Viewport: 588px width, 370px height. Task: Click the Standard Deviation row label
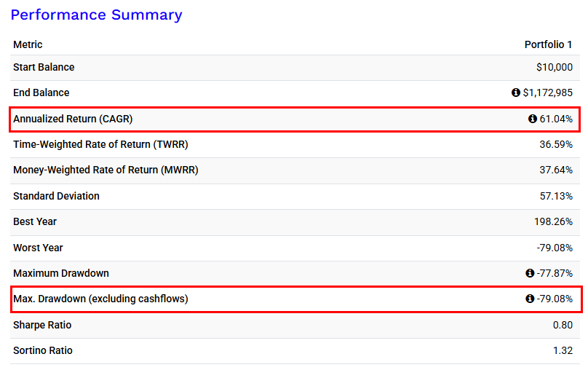coord(56,196)
